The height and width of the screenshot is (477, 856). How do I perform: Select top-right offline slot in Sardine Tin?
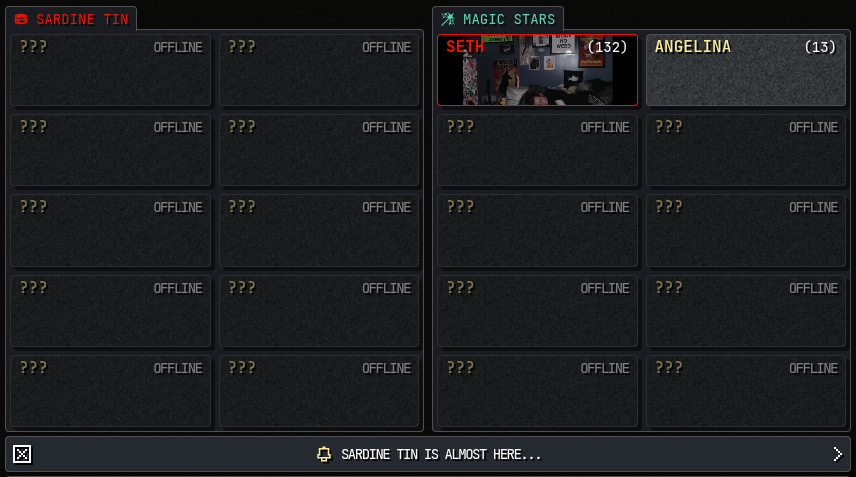tap(319, 70)
